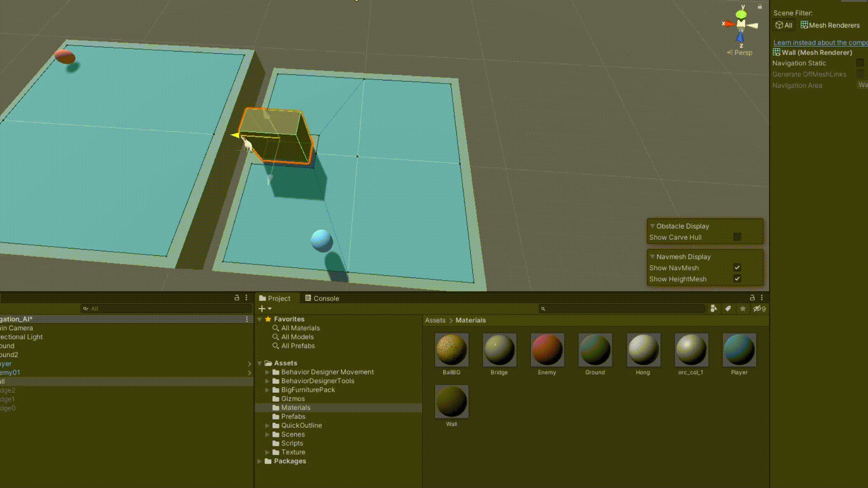
Task: Open the Project panel three-dot menu
Action: click(762, 298)
